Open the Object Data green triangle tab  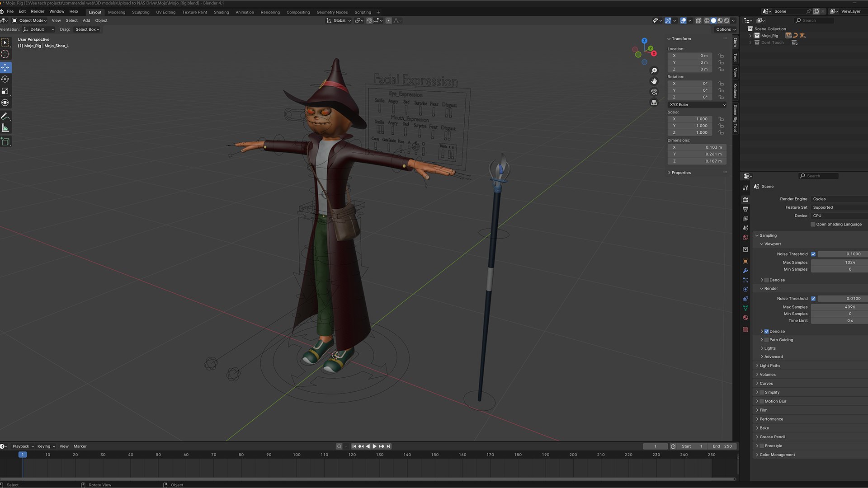tap(745, 308)
